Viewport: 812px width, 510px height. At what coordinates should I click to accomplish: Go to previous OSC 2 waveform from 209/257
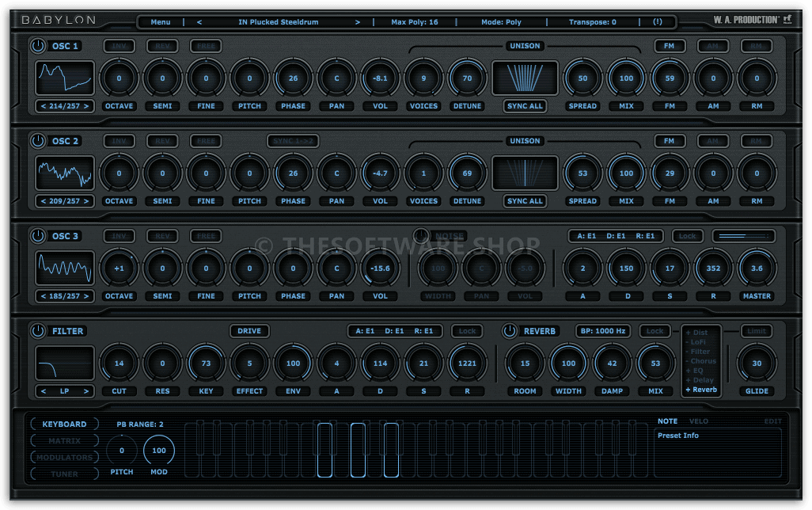[x=44, y=200]
